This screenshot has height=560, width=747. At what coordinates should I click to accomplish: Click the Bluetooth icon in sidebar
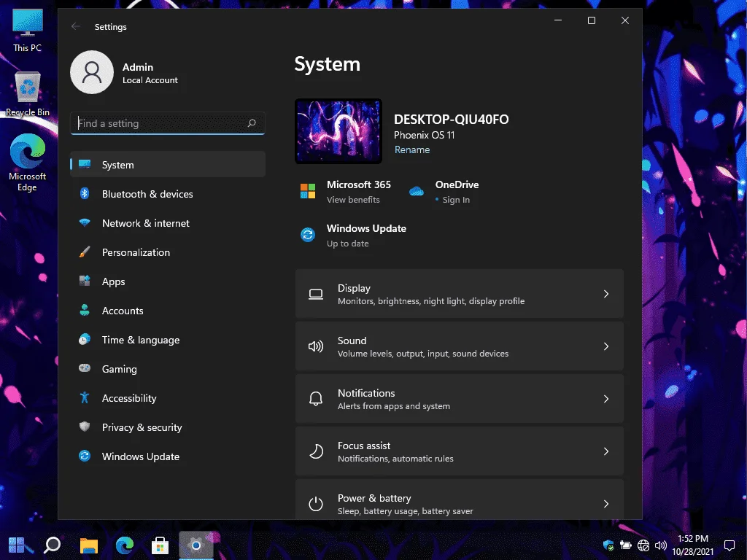85,193
